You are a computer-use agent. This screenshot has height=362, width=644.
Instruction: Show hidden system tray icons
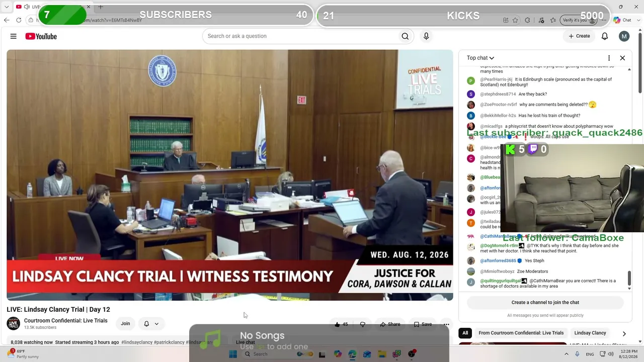click(567, 354)
